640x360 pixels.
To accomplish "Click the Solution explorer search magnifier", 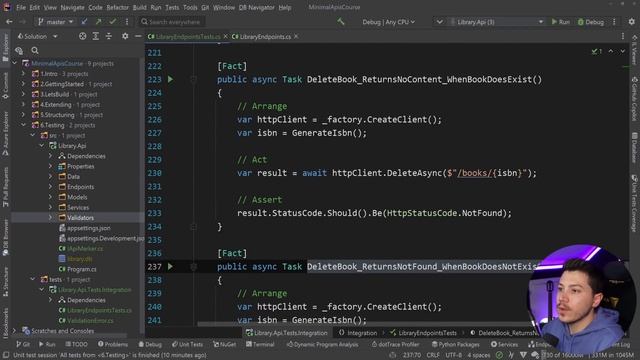I will pos(35,50).
